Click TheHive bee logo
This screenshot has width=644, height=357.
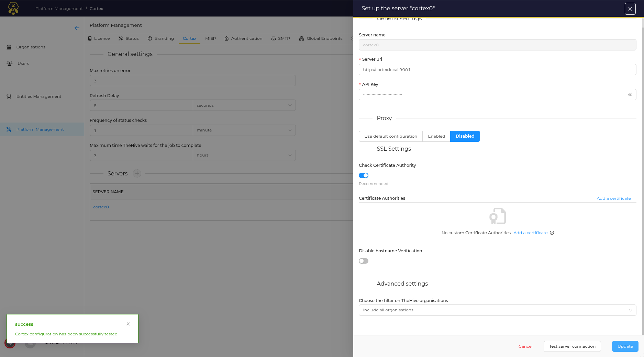tap(13, 8)
